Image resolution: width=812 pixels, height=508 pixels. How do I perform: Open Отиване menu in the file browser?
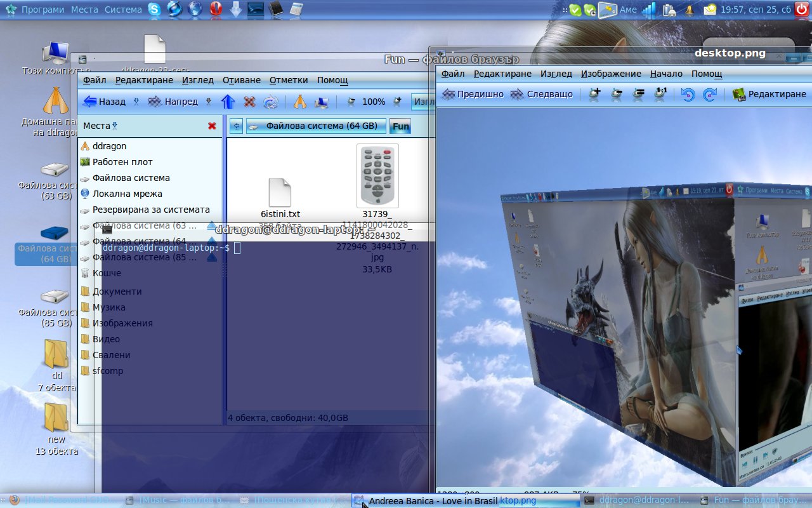tap(242, 80)
